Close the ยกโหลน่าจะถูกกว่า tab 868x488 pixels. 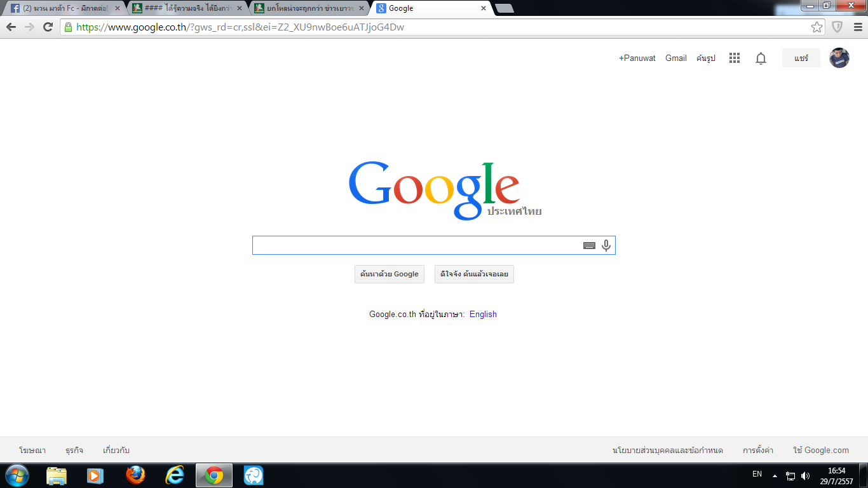[362, 9]
